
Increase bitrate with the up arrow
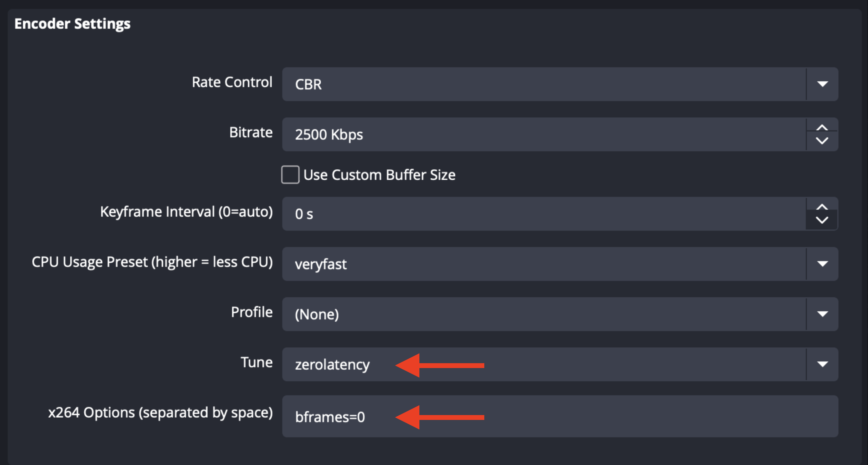click(x=822, y=127)
